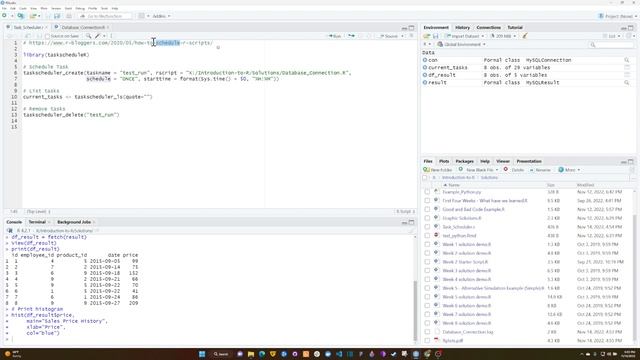Image resolution: width=640 pixels, height=360 pixels.
Task: Open the Source button dropdown arrow
Action: pos(402,36)
